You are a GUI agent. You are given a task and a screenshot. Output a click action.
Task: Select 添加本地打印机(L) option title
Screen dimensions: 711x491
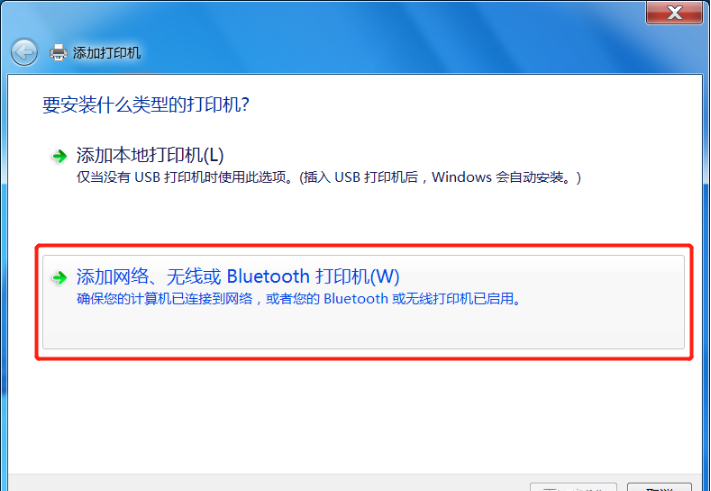(150, 156)
